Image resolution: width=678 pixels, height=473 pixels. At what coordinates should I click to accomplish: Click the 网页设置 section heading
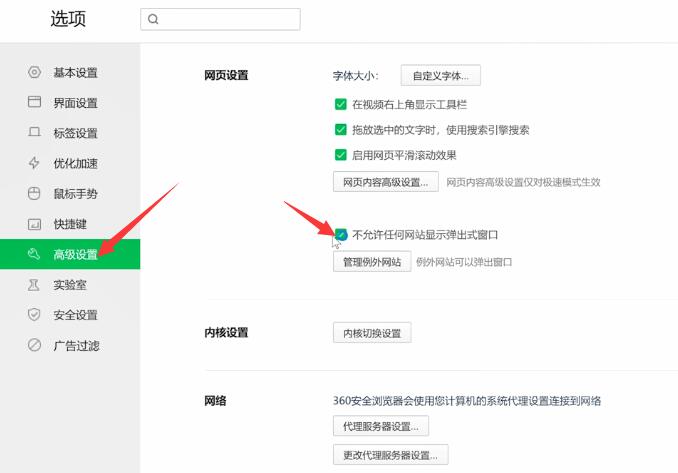(x=226, y=75)
